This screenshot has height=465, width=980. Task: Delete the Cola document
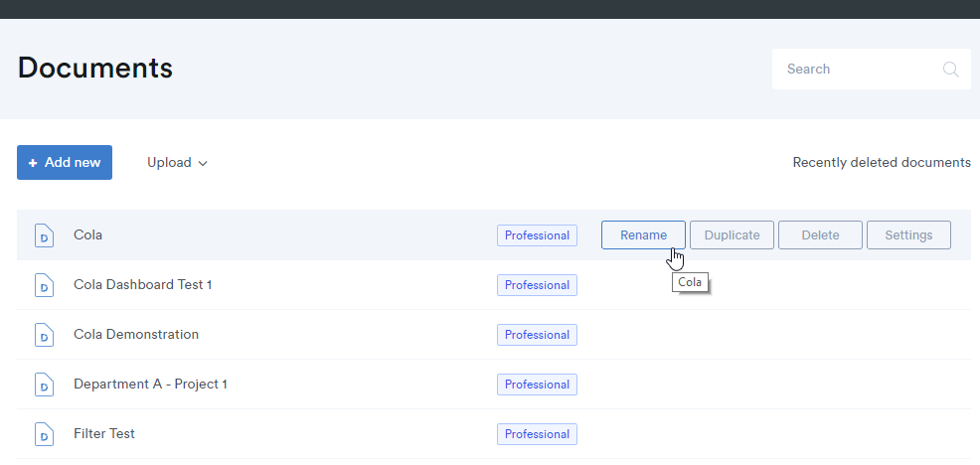(820, 235)
